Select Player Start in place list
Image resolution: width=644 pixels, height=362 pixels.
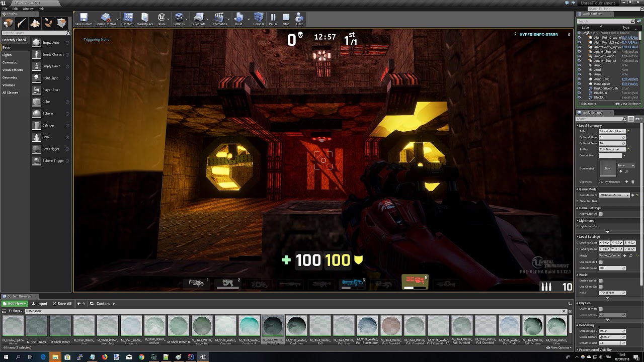click(x=51, y=90)
